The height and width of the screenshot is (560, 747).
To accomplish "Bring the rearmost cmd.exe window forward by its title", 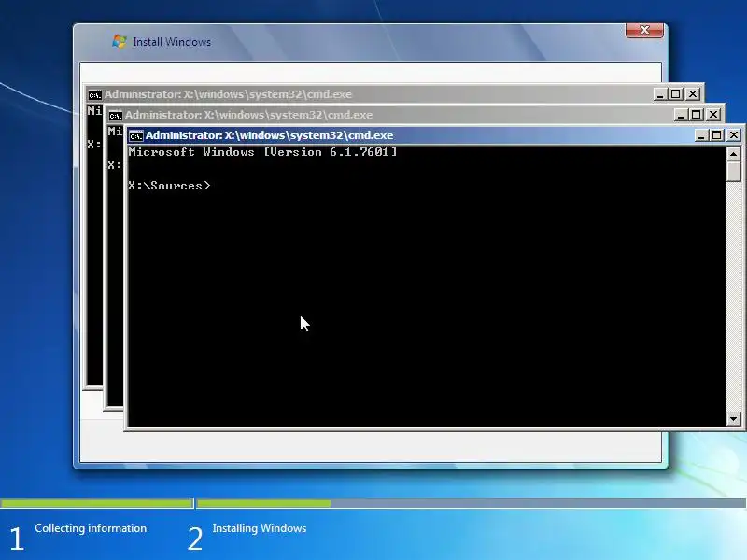I will [228, 94].
